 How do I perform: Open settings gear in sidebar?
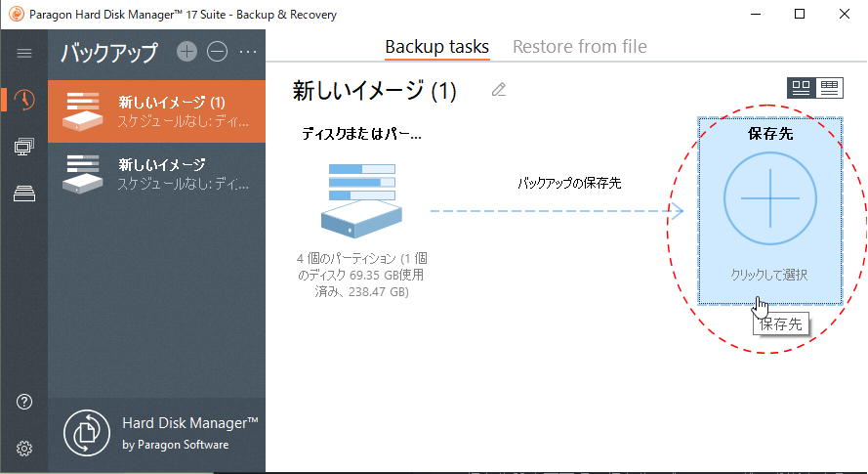point(24,449)
